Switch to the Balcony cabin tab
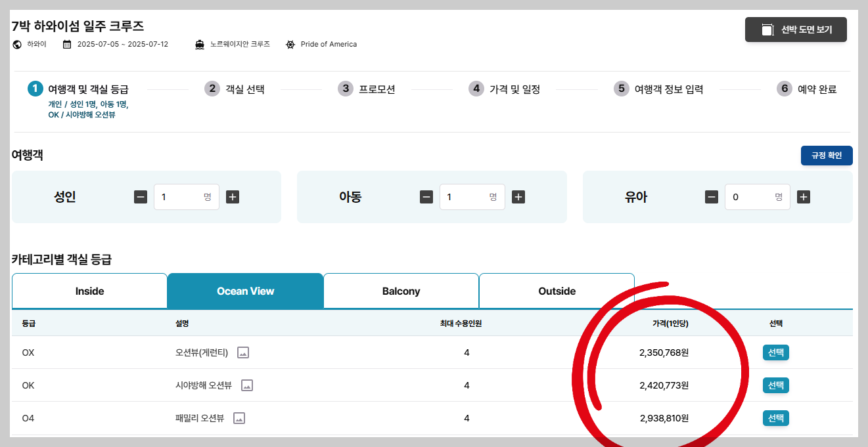 [x=401, y=290]
